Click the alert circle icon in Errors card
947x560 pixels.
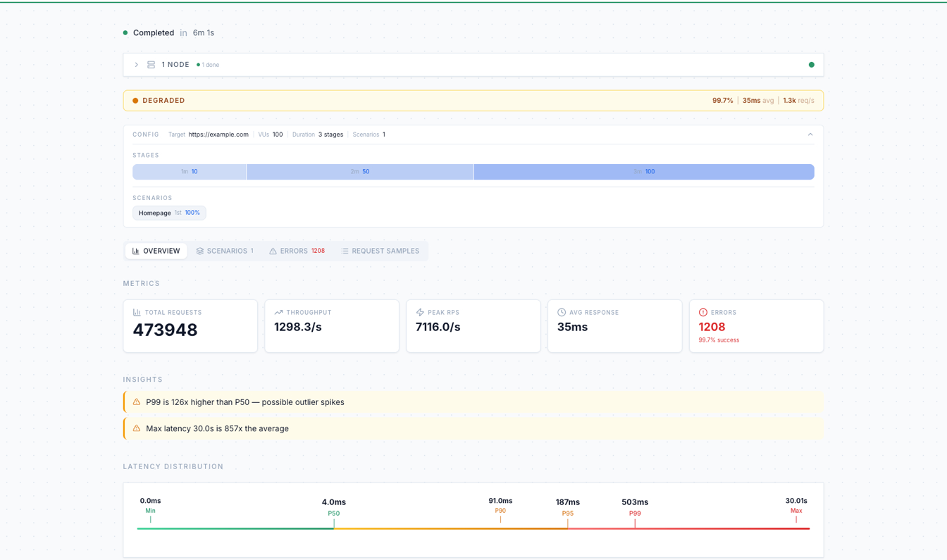(x=702, y=312)
